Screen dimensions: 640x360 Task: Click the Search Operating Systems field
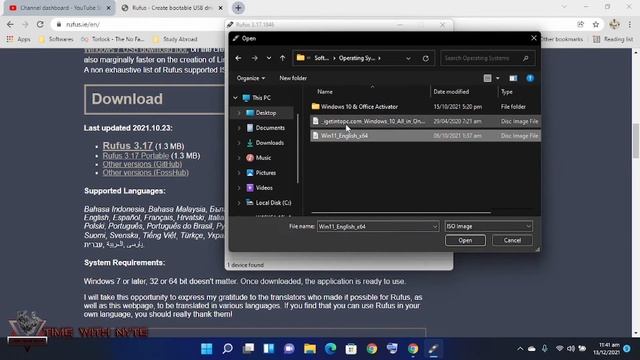487,58
